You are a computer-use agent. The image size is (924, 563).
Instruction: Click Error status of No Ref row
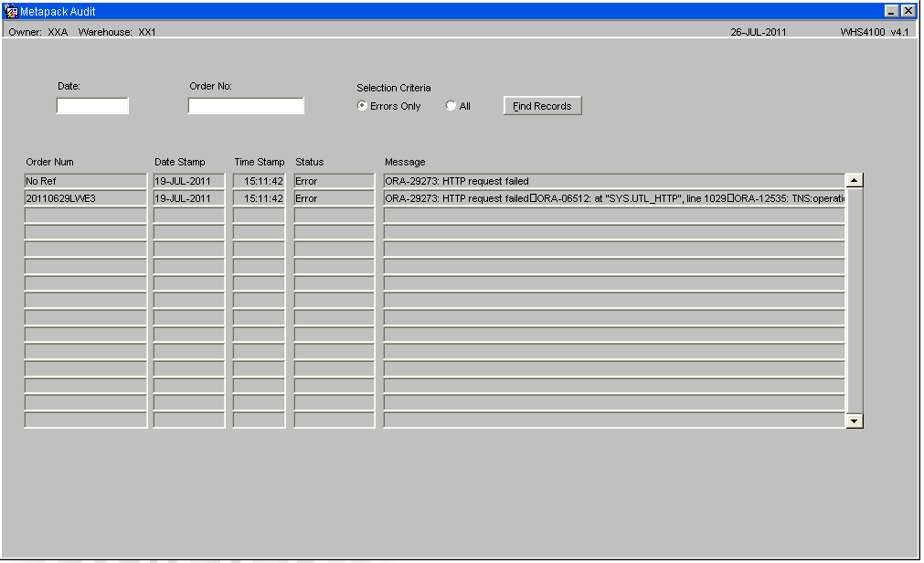tap(335, 181)
